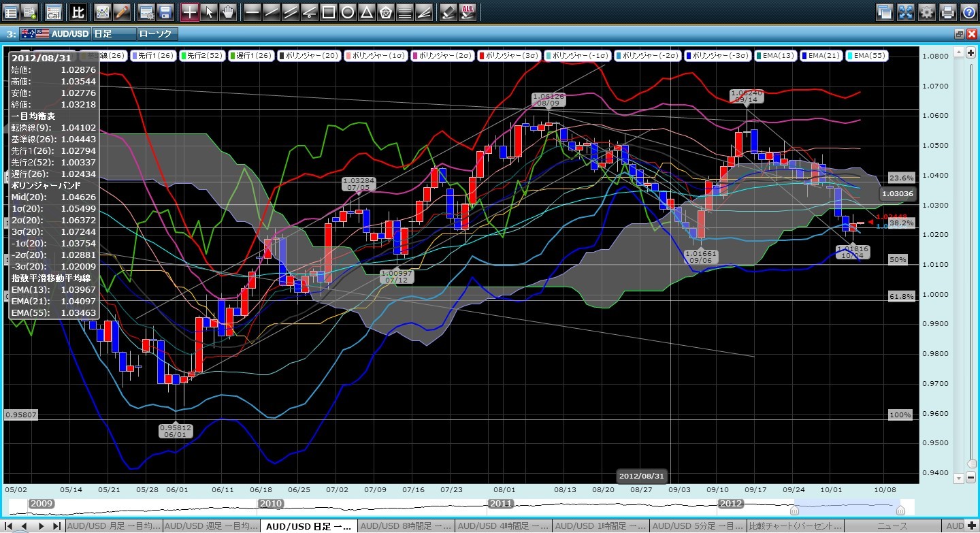The width and height of the screenshot is (980, 533).
Task: Select the crosshair cursor tool
Action: click(190, 12)
